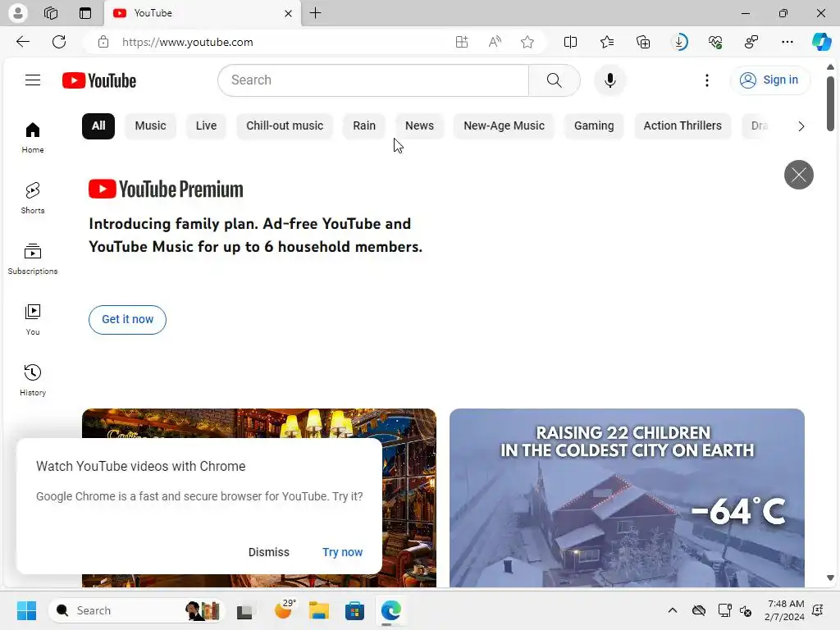Go back with browser back arrow
840x630 pixels.
[22, 42]
